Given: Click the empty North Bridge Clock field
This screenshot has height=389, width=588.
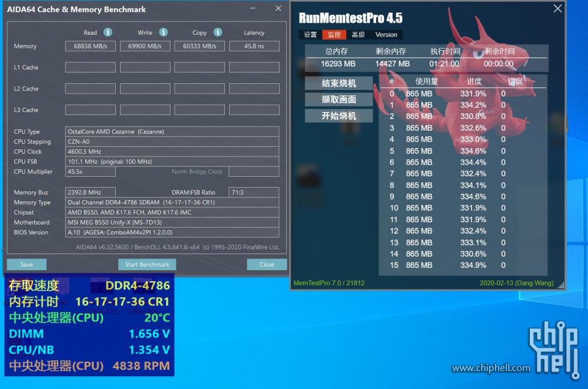Looking at the screenshot, I should coord(254,171).
